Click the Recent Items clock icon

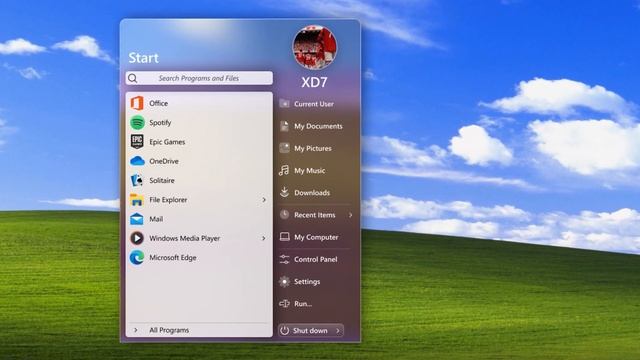[284, 215]
